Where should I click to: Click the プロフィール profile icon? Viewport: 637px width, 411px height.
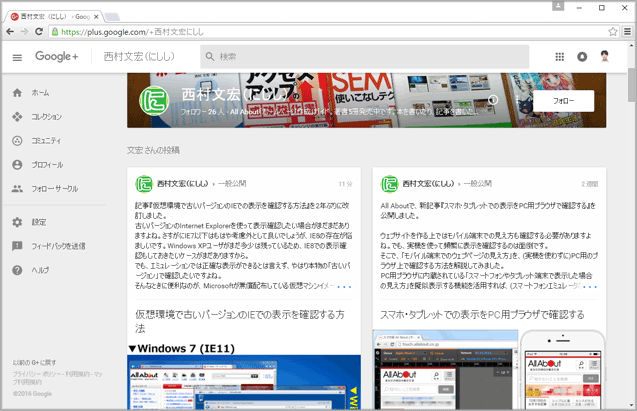pos(17,164)
